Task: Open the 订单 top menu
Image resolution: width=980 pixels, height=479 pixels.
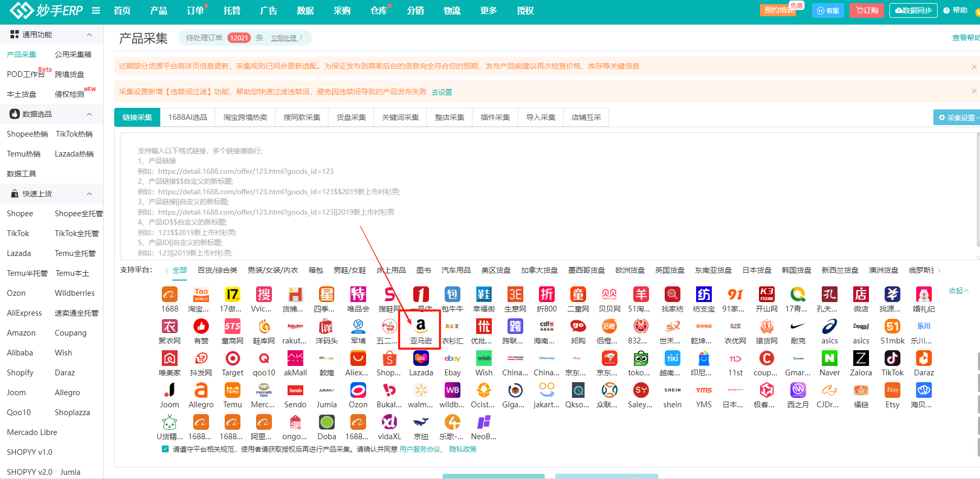Action: tap(195, 10)
